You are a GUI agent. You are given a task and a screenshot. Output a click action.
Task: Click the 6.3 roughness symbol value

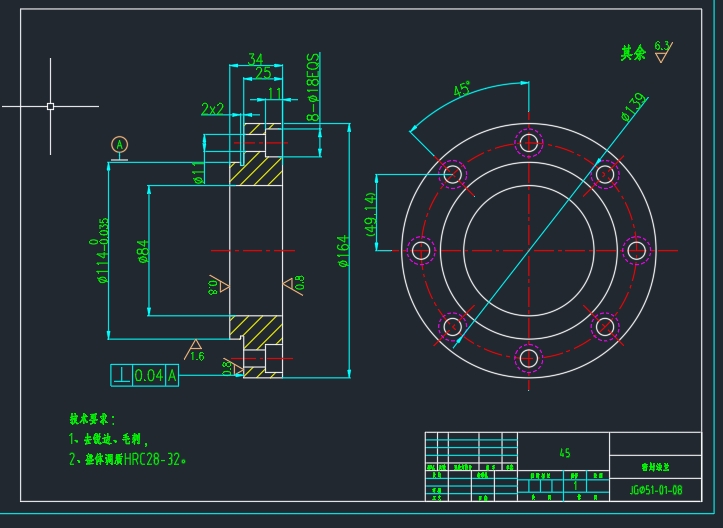[x=662, y=46]
